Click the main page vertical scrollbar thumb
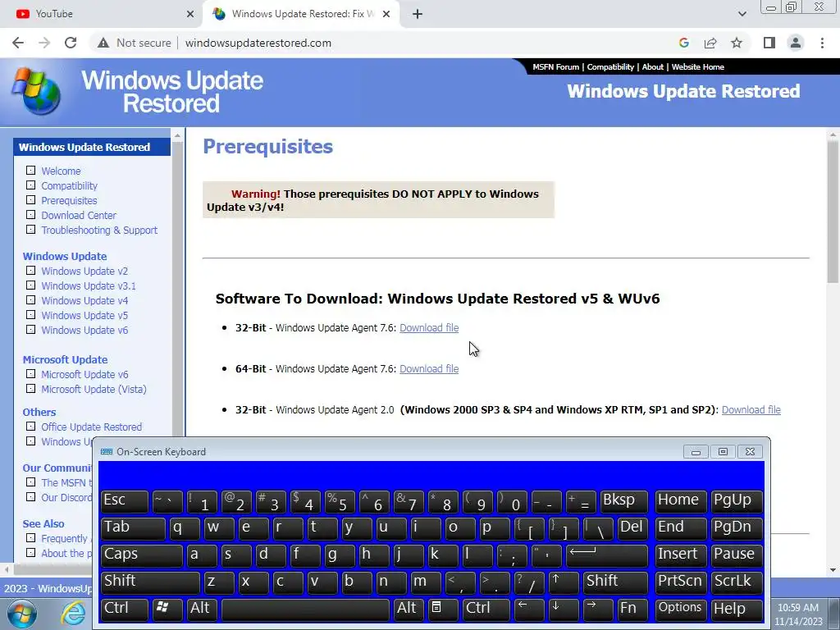 pyautogui.click(x=833, y=212)
